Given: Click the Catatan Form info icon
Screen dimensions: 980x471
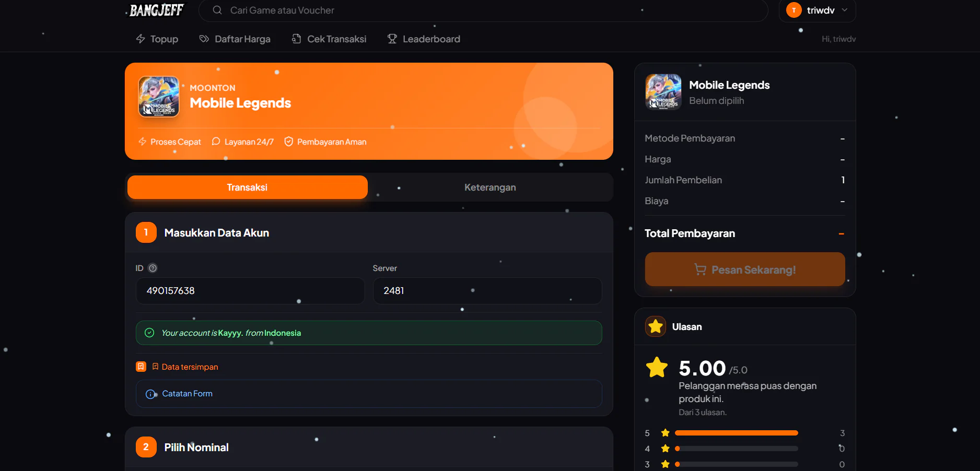Looking at the screenshot, I should [x=150, y=394].
